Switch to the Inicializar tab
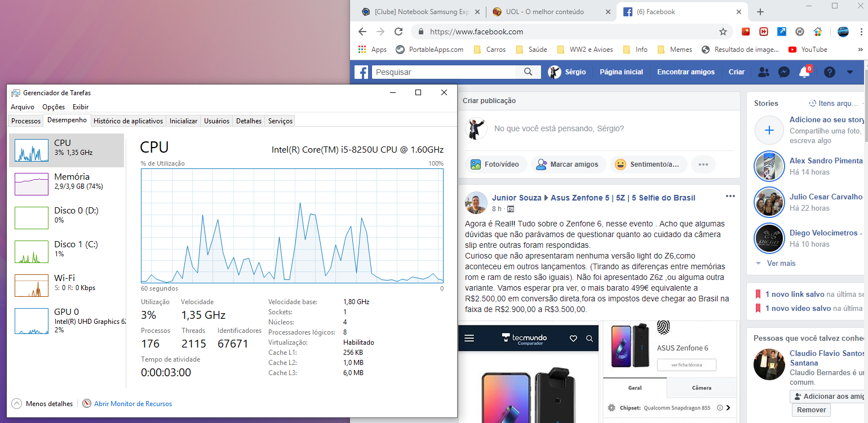Image resolution: width=868 pixels, height=423 pixels. [x=184, y=121]
